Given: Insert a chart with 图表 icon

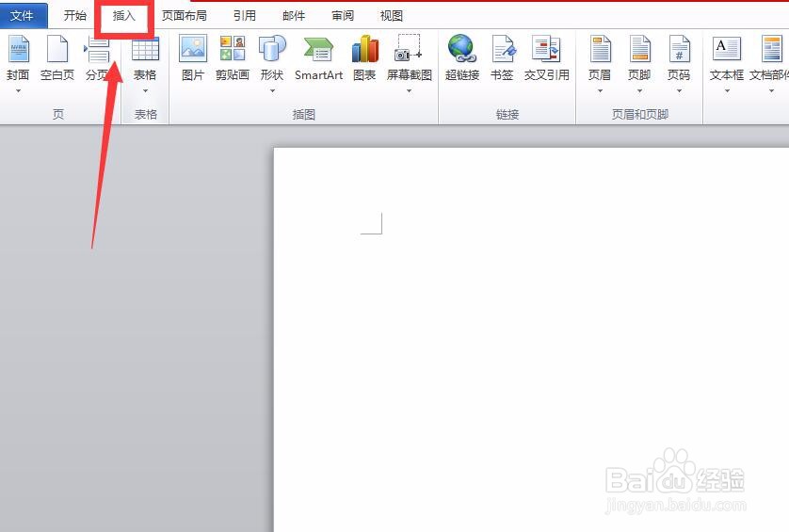Looking at the screenshot, I should (364, 49).
